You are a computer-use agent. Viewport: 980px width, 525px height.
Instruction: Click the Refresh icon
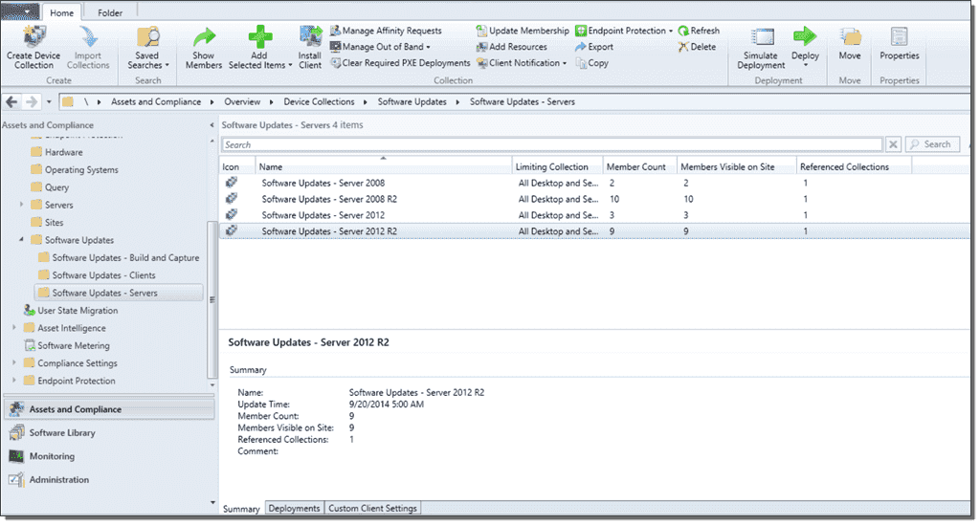coord(683,31)
